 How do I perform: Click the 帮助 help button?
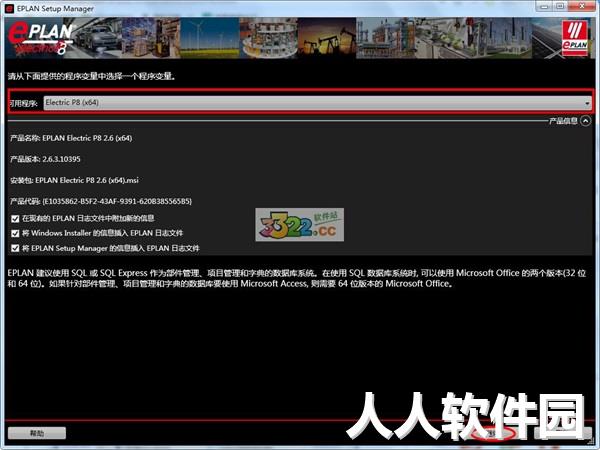[x=37, y=433]
